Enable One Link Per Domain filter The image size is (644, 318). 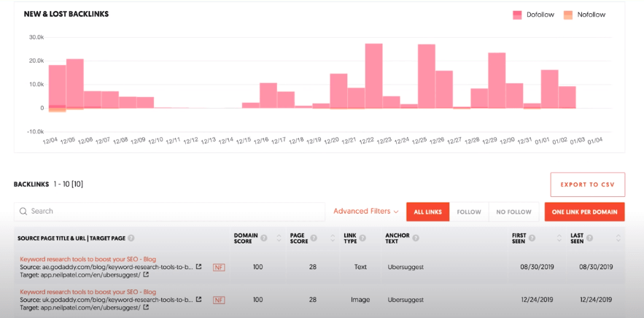[584, 212]
